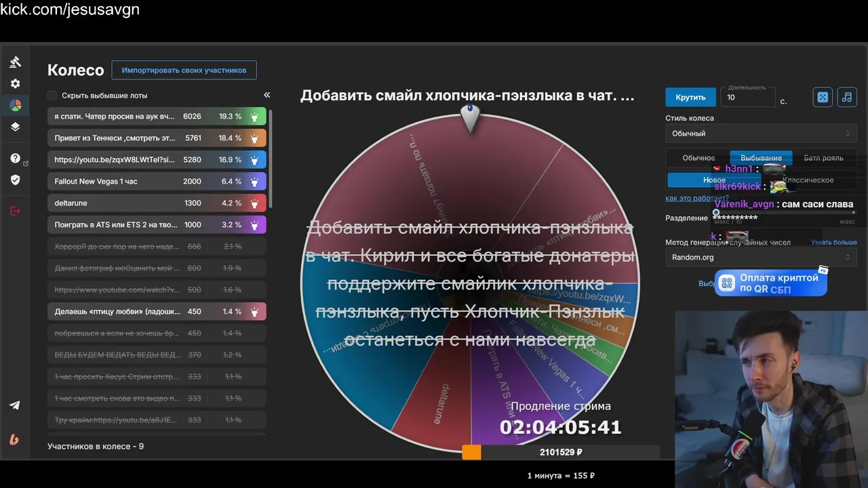
Task: Select struck-out lot 'побреешься а если не хочешь'
Action: point(157,333)
